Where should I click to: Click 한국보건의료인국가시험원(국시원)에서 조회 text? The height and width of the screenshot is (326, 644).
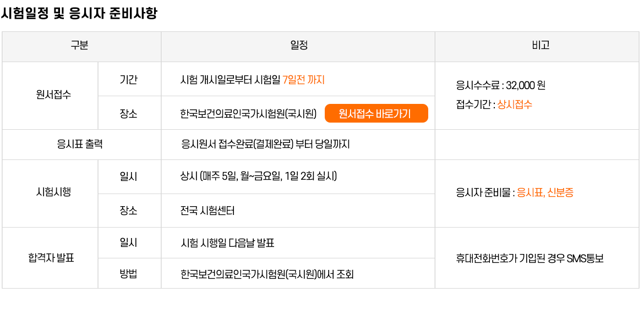click(267, 274)
